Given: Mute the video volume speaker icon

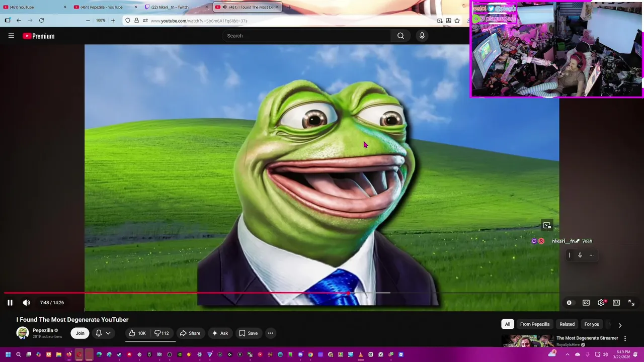Looking at the screenshot, I should 26,303.
